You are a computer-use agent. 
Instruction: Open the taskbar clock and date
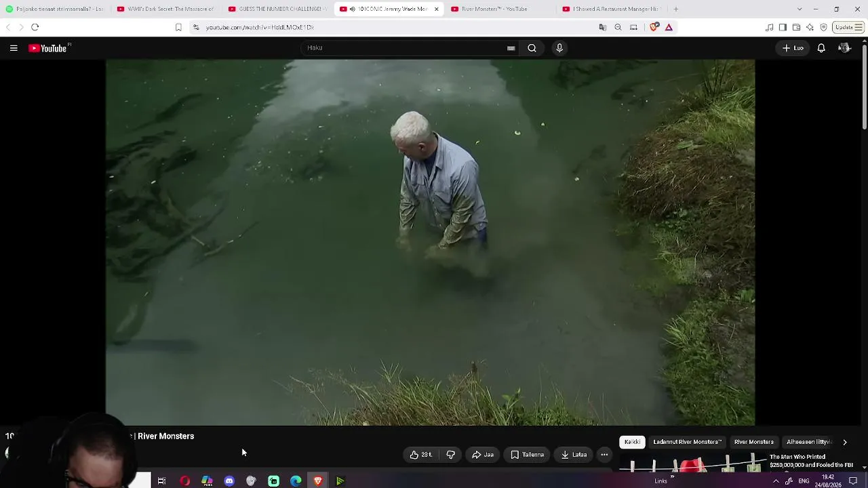click(x=828, y=481)
